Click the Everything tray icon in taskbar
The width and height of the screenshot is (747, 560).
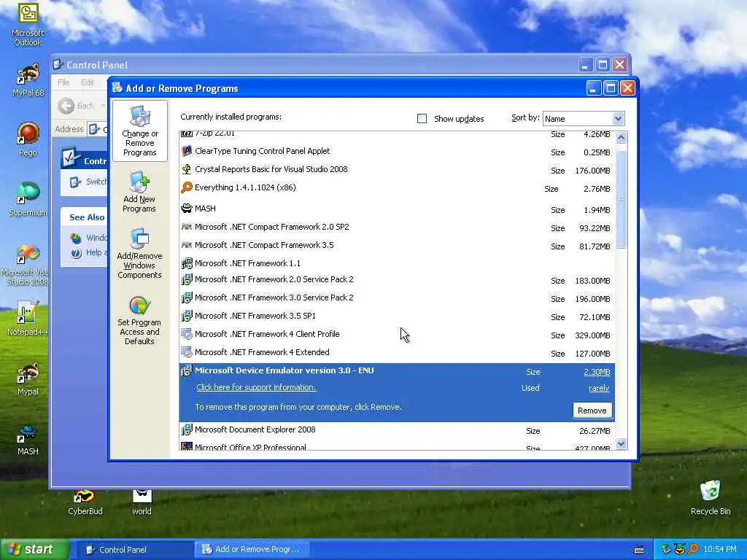click(694, 550)
